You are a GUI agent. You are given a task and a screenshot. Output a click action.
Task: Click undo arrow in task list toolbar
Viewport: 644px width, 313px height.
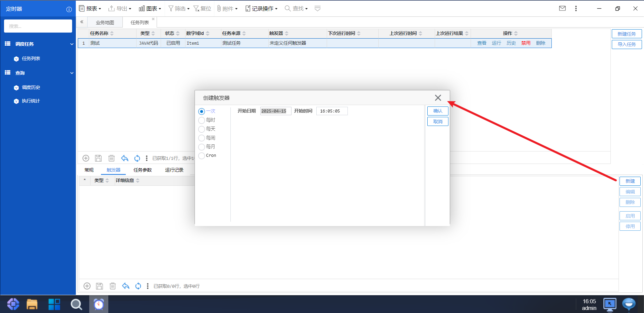point(124,158)
